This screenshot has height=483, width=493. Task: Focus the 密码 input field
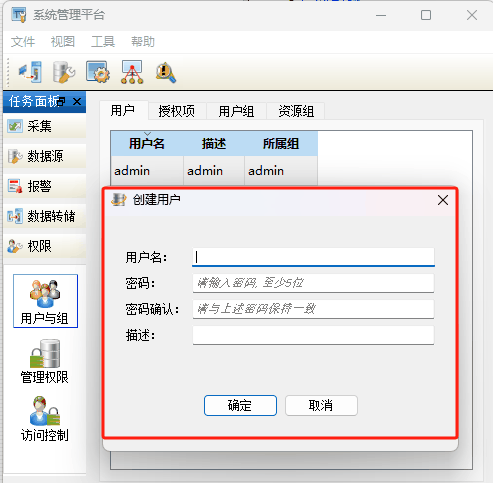(x=313, y=283)
